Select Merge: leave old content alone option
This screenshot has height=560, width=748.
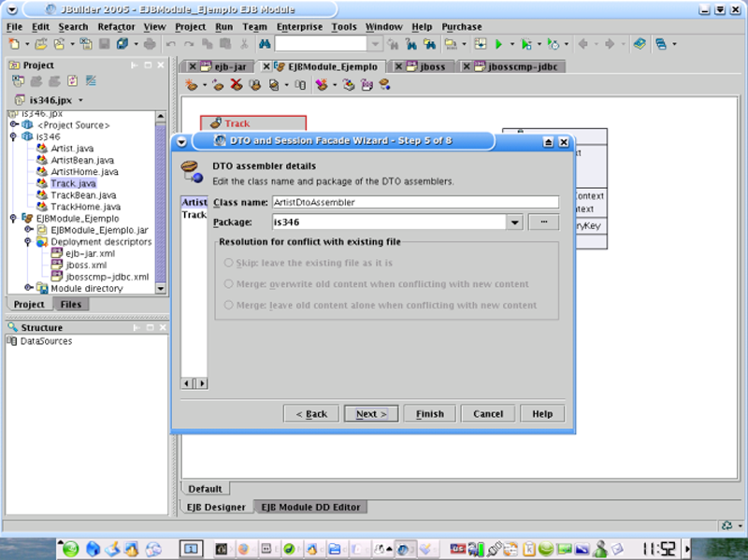click(x=229, y=306)
